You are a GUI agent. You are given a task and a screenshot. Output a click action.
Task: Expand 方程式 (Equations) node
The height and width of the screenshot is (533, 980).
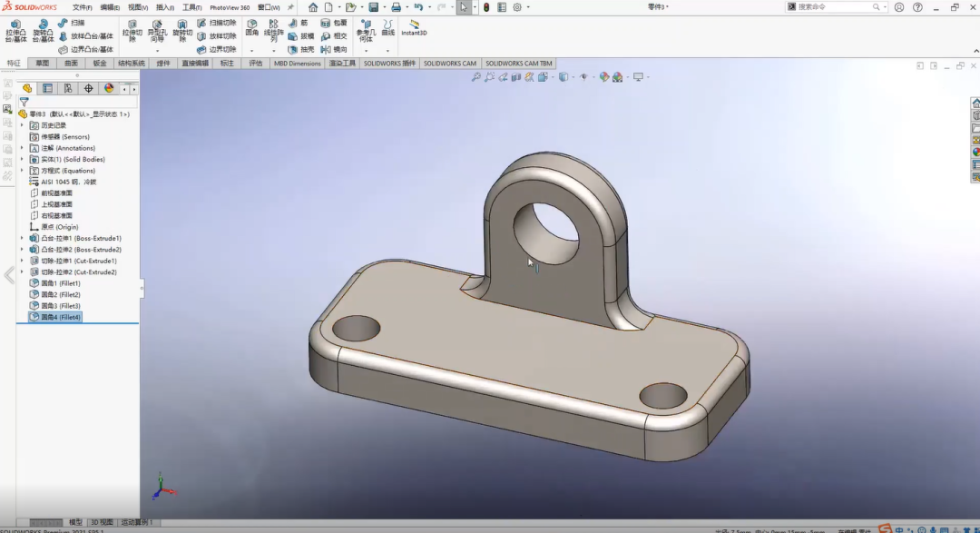pos(22,170)
